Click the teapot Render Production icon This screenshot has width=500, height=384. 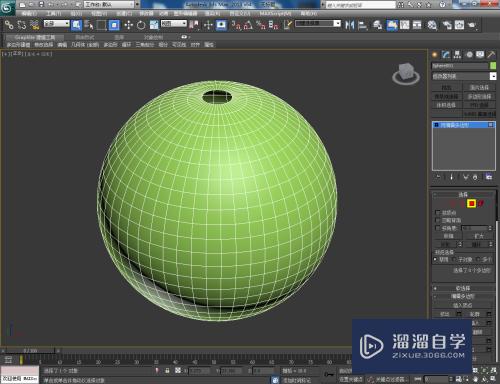point(472,25)
